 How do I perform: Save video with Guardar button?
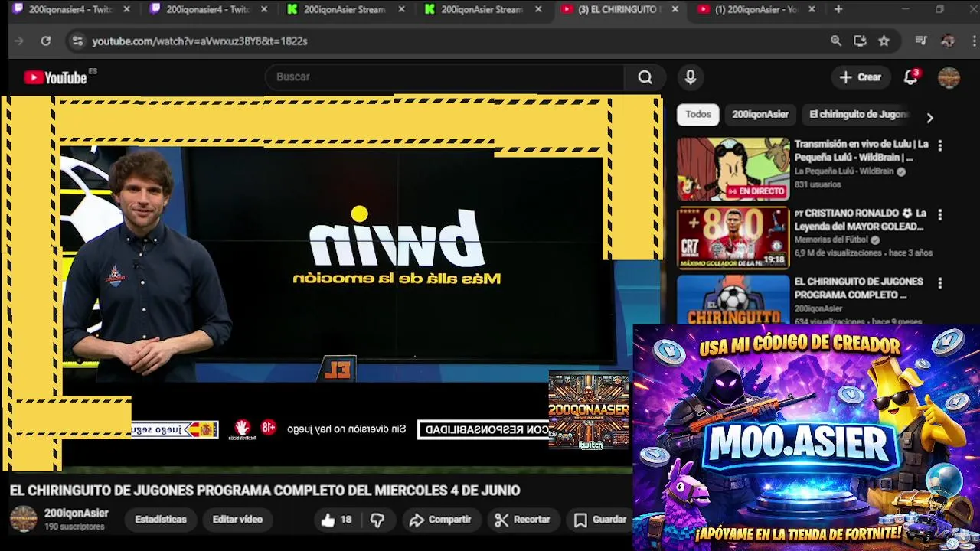pos(600,520)
